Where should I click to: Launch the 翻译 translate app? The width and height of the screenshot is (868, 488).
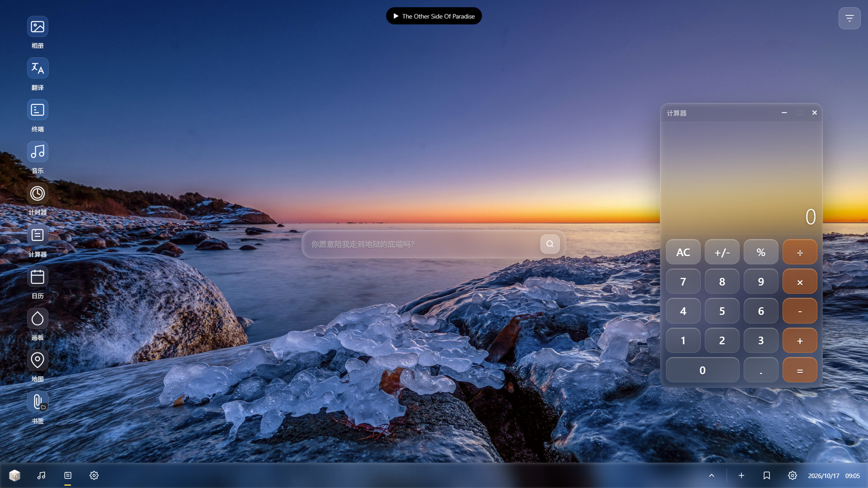[38, 69]
